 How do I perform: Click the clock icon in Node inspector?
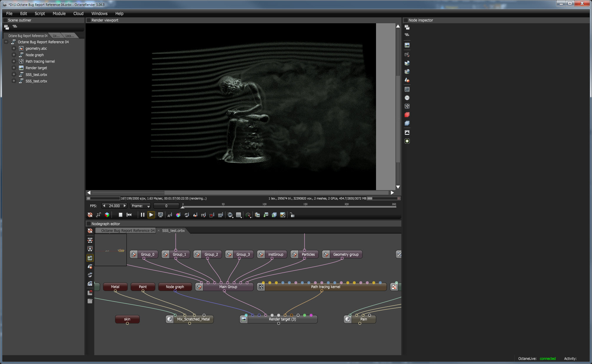[x=407, y=98]
